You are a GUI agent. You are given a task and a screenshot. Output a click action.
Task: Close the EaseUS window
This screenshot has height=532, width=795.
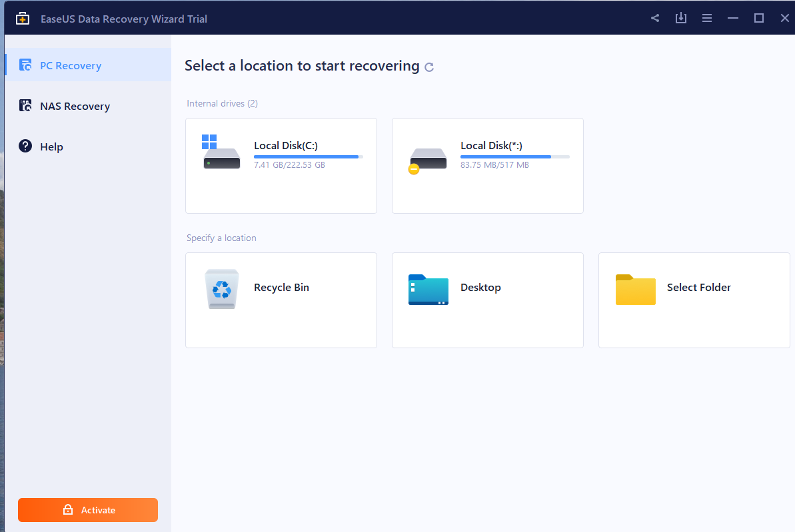click(784, 18)
